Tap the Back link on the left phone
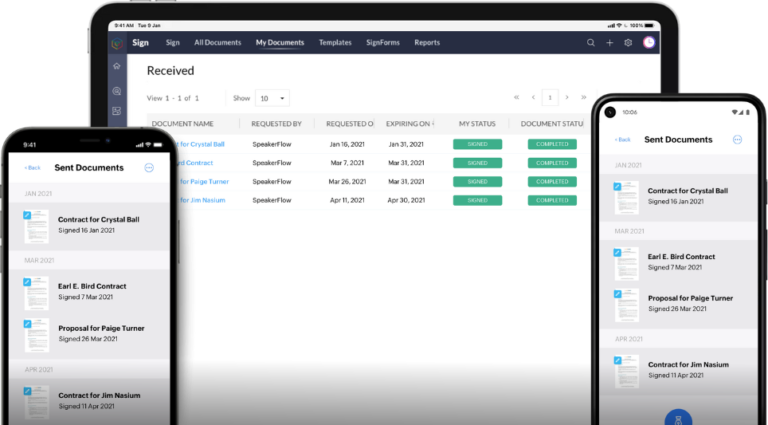The image size is (768, 425). pyautogui.click(x=32, y=168)
